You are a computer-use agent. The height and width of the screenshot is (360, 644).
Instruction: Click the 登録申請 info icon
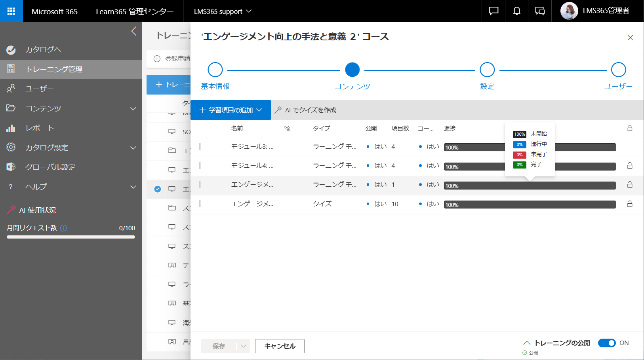tap(157, 59)
